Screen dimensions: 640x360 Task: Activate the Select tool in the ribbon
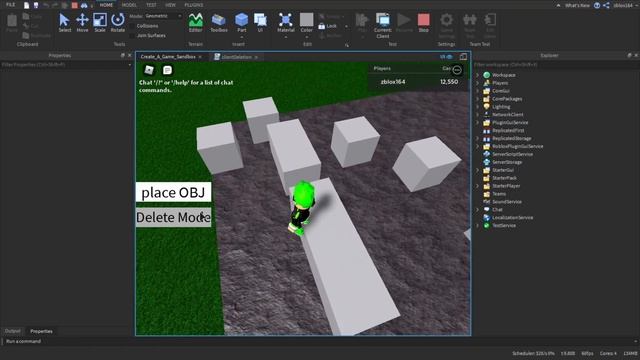coord(64,23)
